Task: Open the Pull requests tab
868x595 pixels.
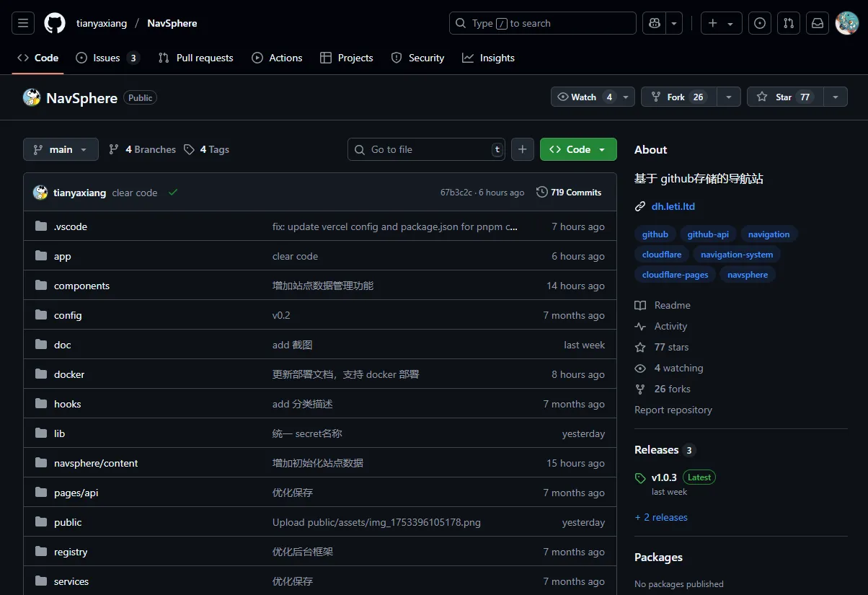Action: tap(195, 58)
